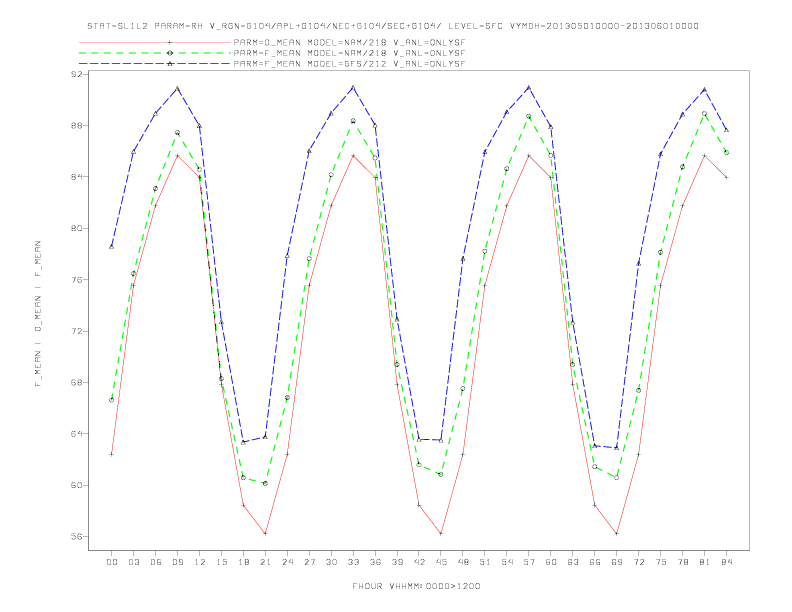Click red observed plus marker at hour 00

(x=112, y=454)
